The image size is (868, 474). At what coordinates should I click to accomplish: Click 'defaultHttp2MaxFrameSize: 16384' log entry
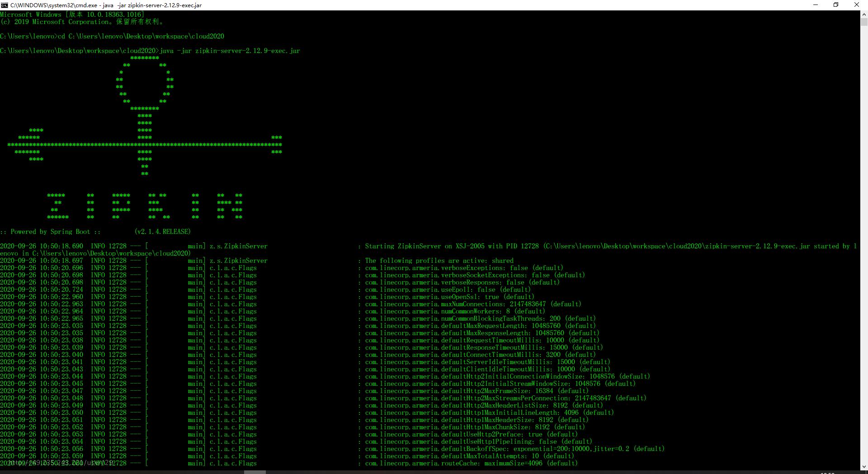tap(477, 391)
